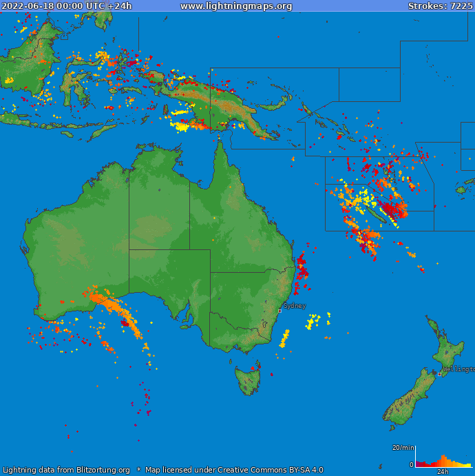Click the Sydney city marker square
Viewport: 475px width, 476px height.
coord(279,311)
